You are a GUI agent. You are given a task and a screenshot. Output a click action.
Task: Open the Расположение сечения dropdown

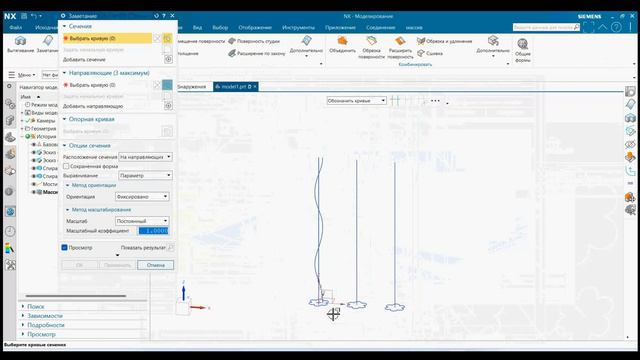pos(145,157)
